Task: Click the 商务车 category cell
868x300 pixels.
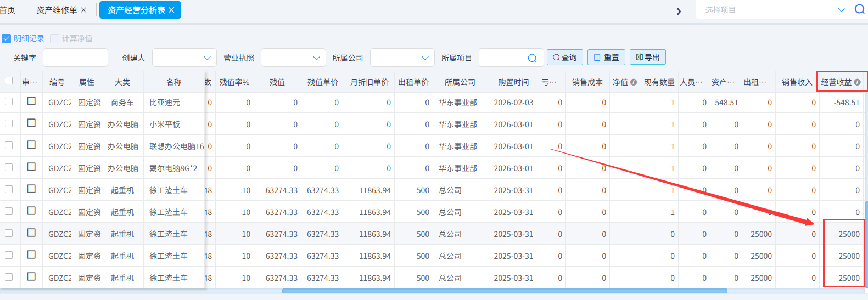Action: [x=122, y=103]
